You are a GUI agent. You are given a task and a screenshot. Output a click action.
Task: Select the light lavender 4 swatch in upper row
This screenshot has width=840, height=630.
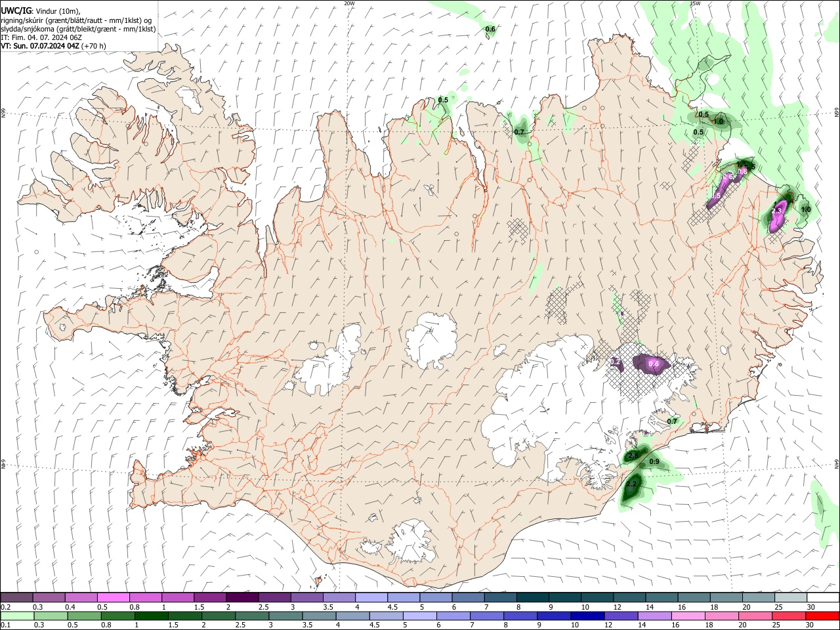tap(371, 598)
